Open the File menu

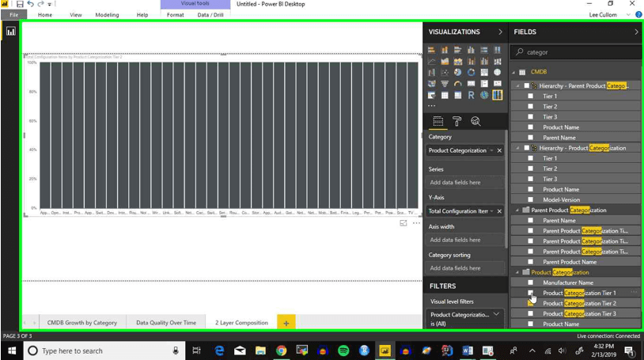tap(14, 15)
